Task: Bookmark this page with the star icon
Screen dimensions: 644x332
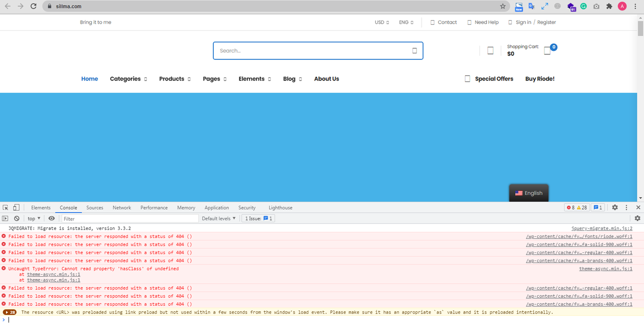Action: click(x=503, y=7)
